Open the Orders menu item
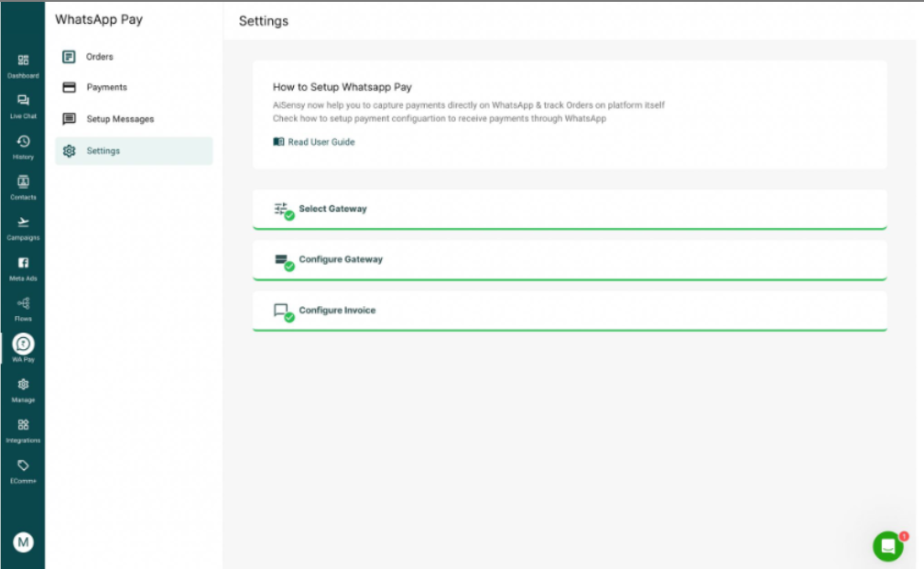The height and width of the screenshot is (569, 924). coord(134,57)
